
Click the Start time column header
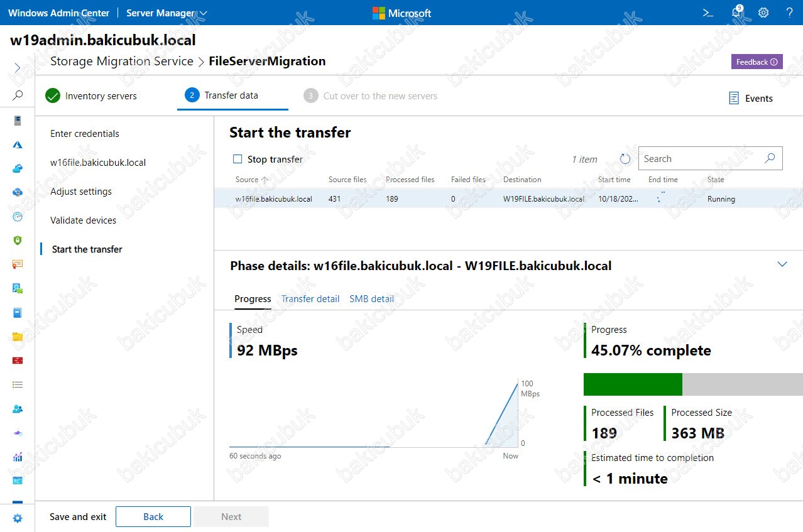pos(614,179)
